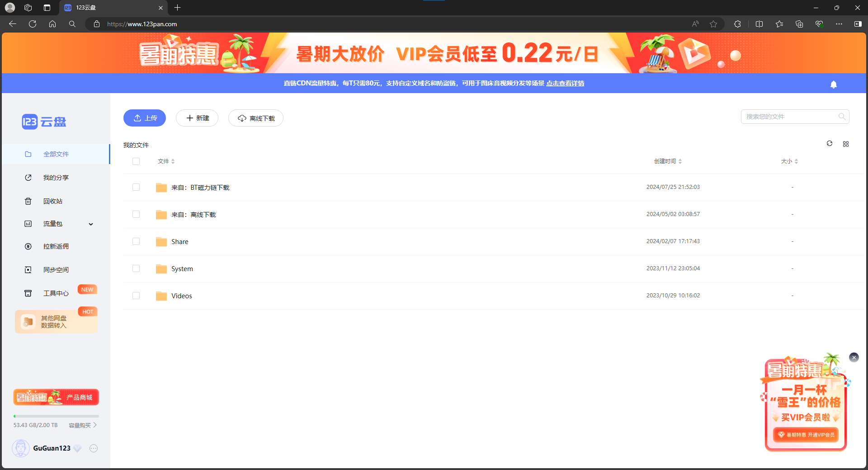Screen dimensions: 868x470
Task: Click the read aloud icon in address bar
Action: (695, 24)
